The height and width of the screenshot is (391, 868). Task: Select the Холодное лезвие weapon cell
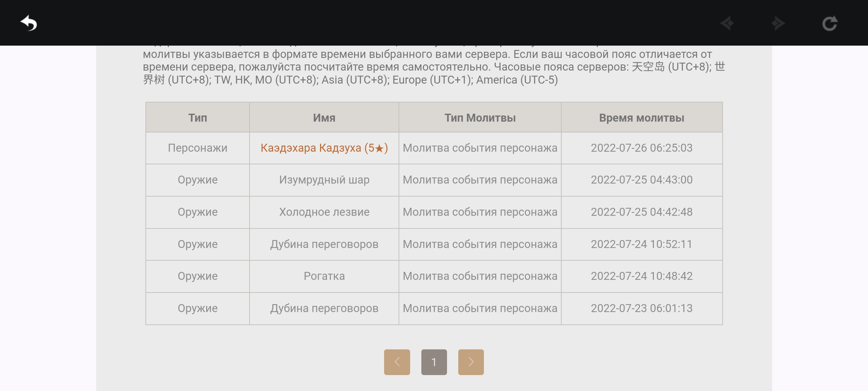(324, 212)
